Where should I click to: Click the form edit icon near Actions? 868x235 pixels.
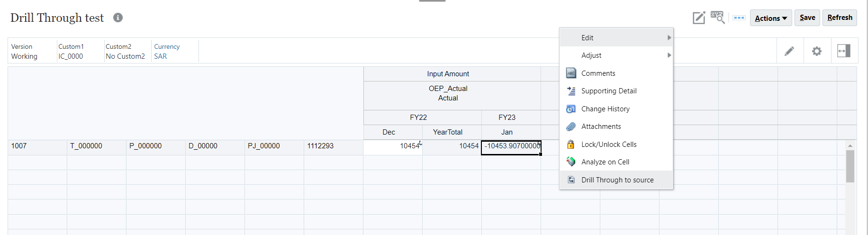point(699,18)
